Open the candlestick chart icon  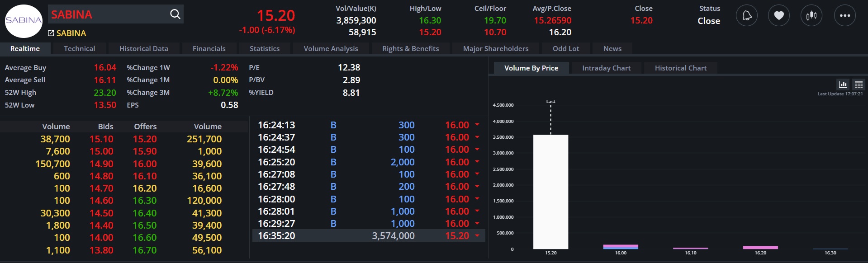pyautogui.click(x=811, y=16)
